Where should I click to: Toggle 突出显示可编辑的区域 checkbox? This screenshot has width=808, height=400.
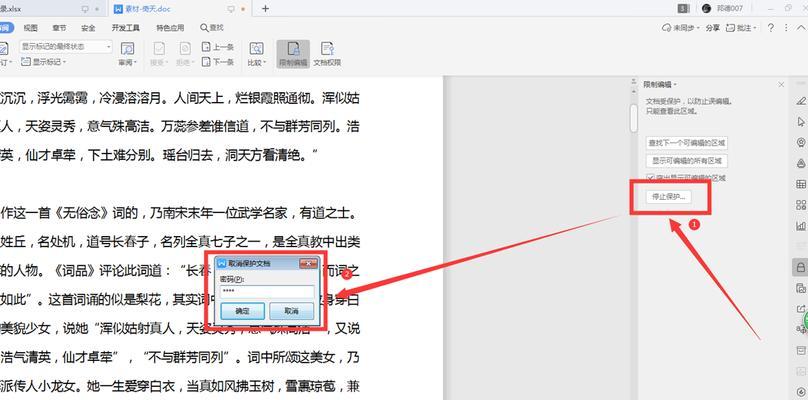click(x=650, y=178)
